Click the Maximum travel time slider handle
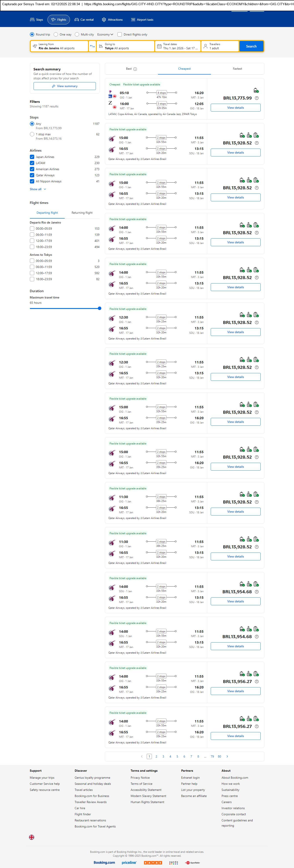The width and height of the screenshot is (294, 868). click(x=99, y=308)
